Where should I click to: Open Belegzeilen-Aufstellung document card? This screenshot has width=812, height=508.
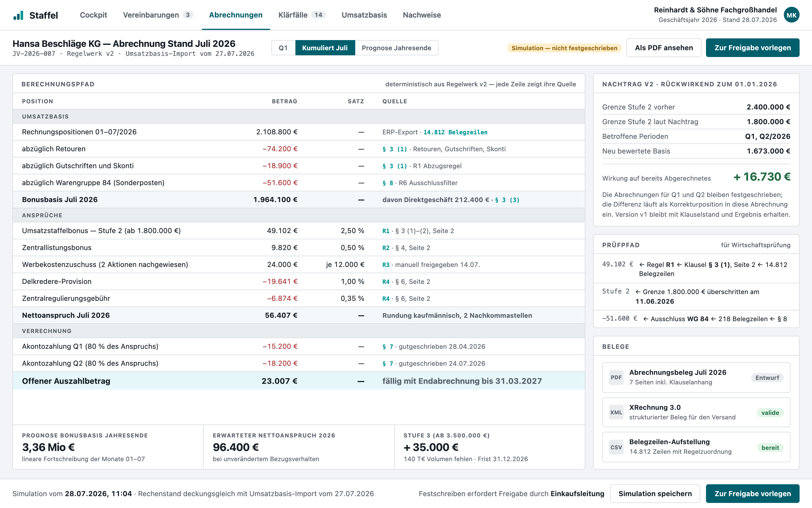click(x=696, y=447)
